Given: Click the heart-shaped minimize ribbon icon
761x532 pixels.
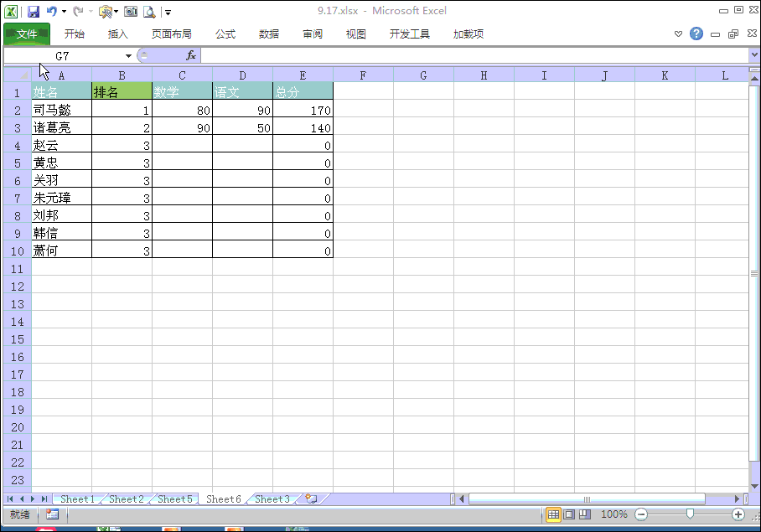Looking at the screenshot, I should click(679, 34).
